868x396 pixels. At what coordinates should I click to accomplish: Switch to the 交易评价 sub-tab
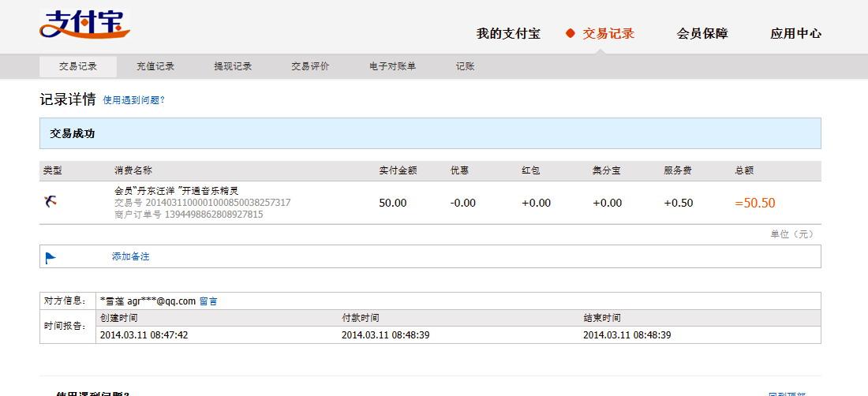pyautogui.click(x=310, y=66)
